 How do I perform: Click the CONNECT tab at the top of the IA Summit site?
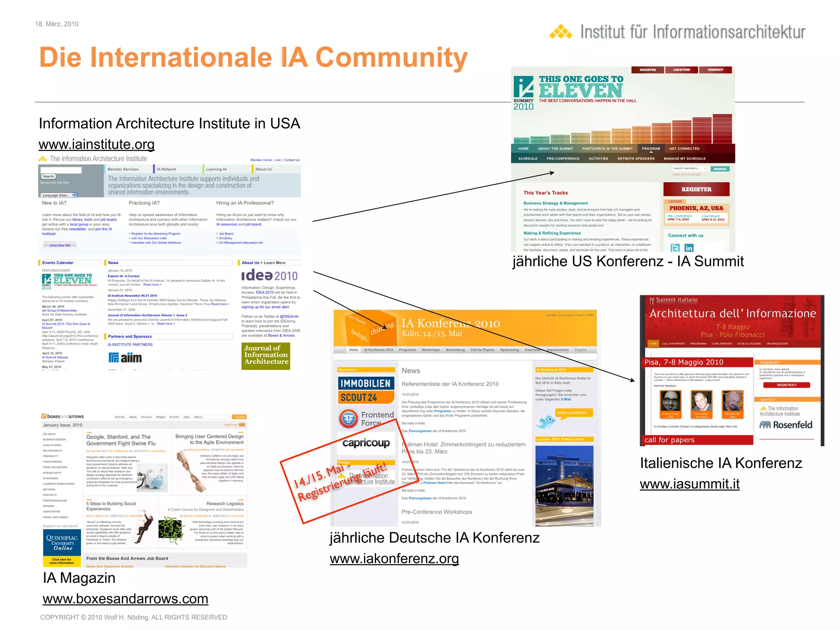715,70
